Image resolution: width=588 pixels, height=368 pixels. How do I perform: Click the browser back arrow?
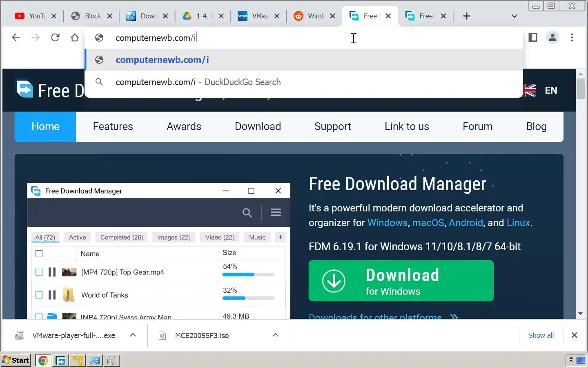[x=16, y=38]
